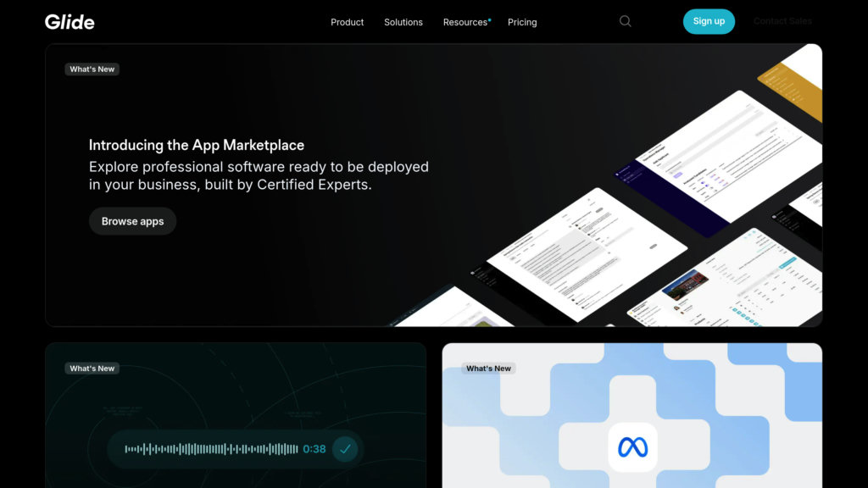
Task: Click the 0:38 recording timer
Action: pos(314,449)
